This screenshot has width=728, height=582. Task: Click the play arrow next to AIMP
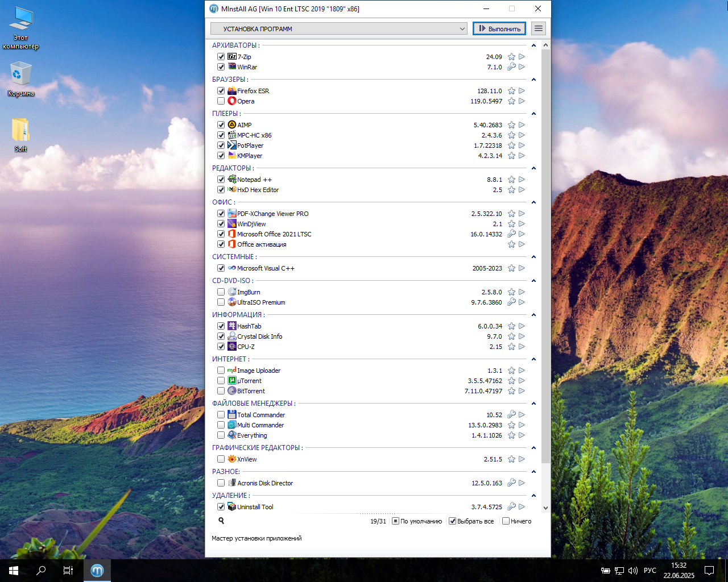pos(522,125)
